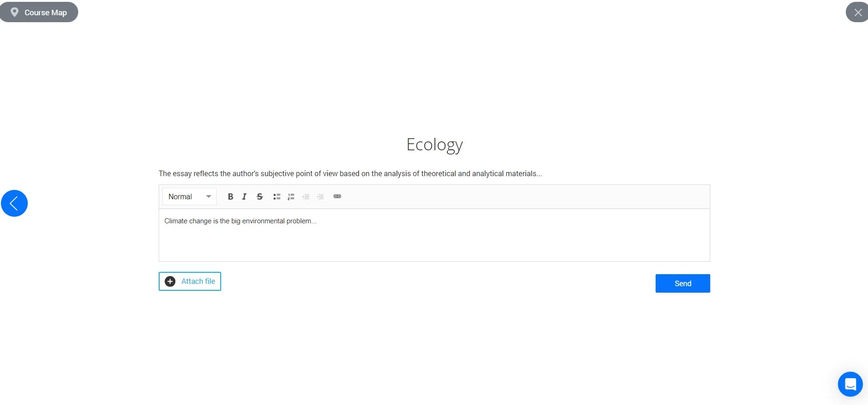Click the Attach file button
868x405 pixels.
(190, 281)
